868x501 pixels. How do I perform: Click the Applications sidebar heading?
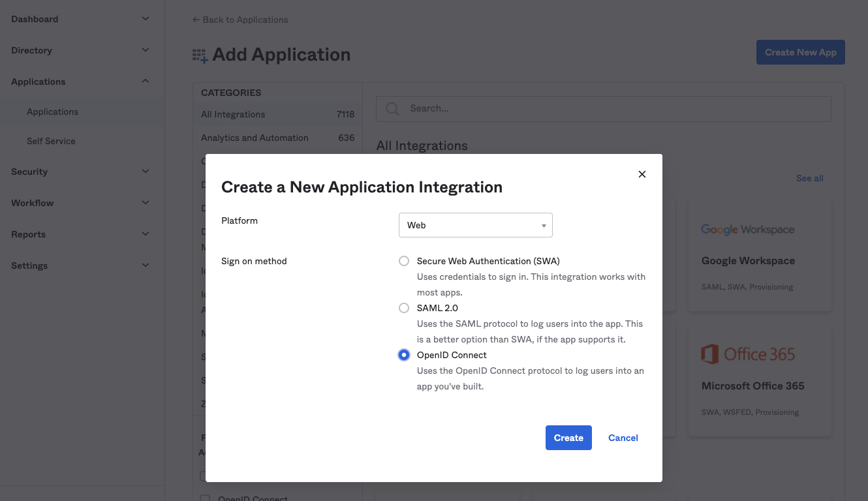(x=39, y=82)
